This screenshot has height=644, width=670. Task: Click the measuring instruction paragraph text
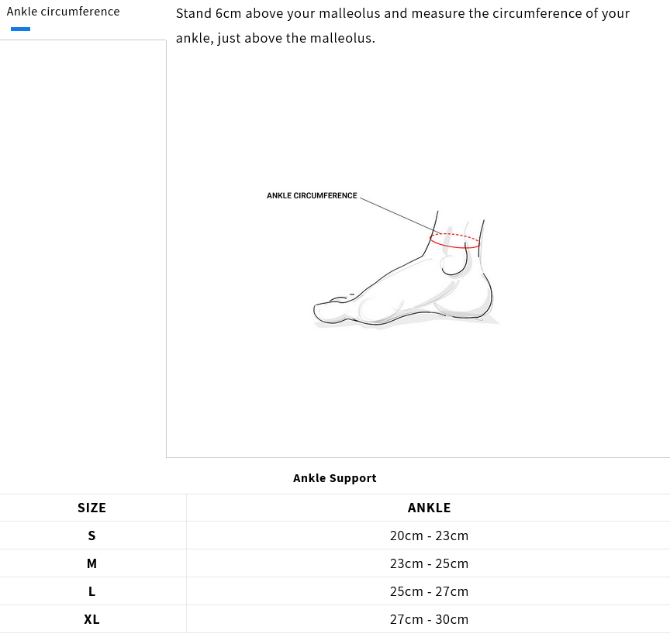click(402, 26)
